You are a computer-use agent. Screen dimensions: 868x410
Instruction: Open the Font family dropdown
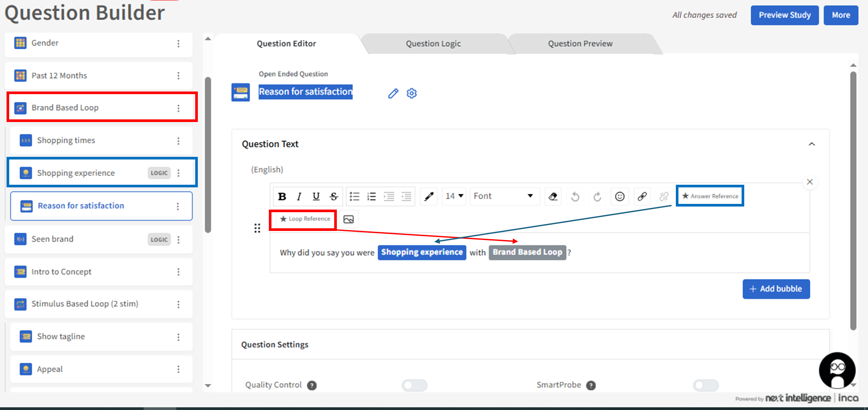[503, 197]
